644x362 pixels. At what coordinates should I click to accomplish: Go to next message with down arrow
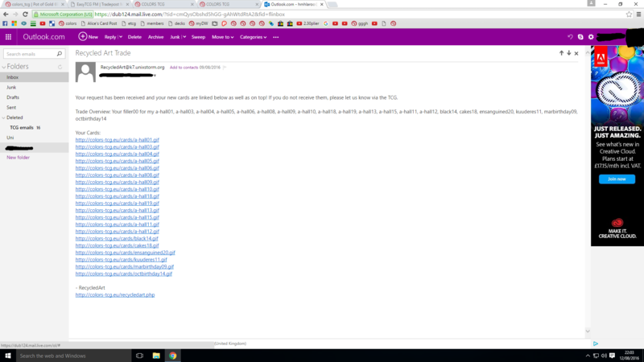(x=568, y=53)
